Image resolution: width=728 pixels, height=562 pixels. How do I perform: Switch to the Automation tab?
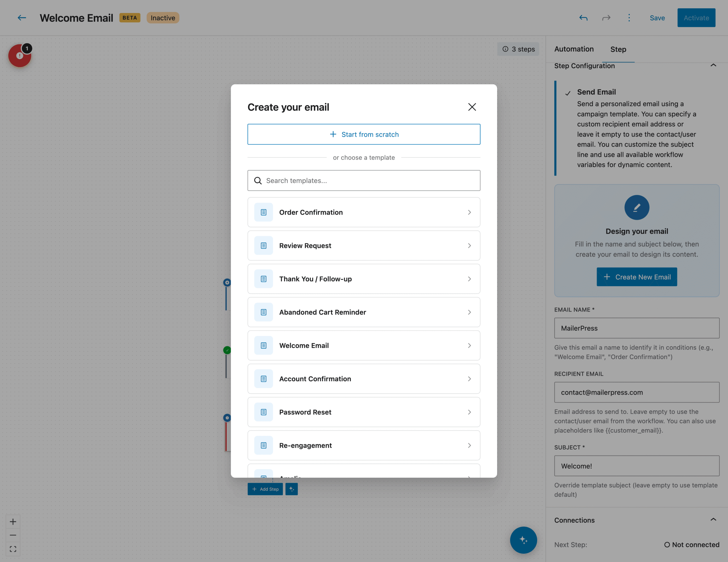point(574,49)
